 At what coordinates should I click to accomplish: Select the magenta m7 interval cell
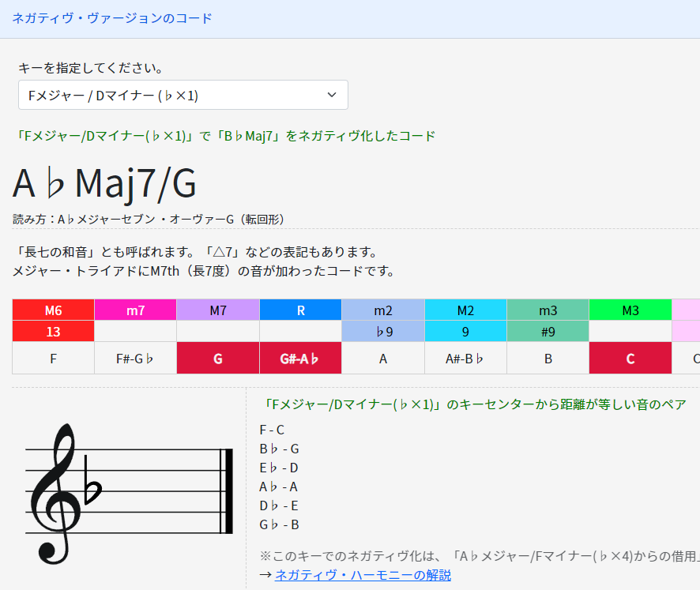(x=136, y=310)
